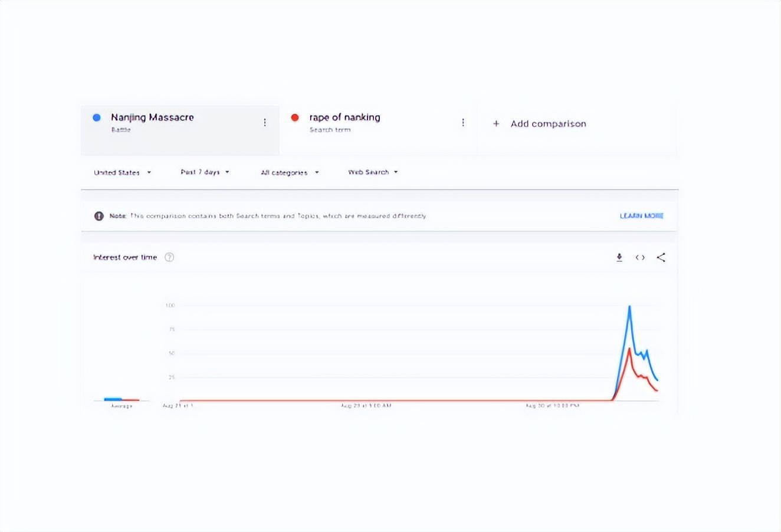Image resolution: width=781 pixels, height=532 pixels.
Task: Click the LEARN MORE link
Action: tap(642, 216)
